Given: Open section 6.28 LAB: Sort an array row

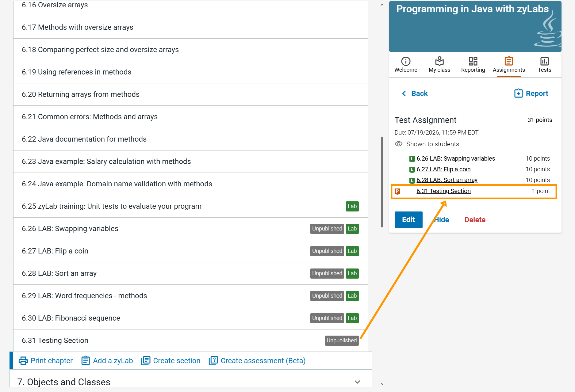Looking at the screenshot, I should [191, 273].
